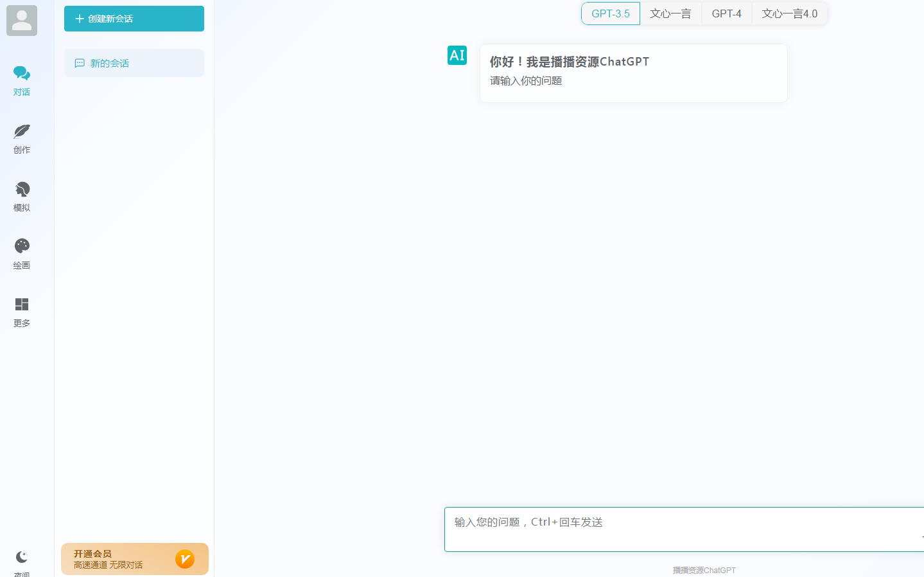Click the plus icon in 创建新会话

tap(80, 19)
